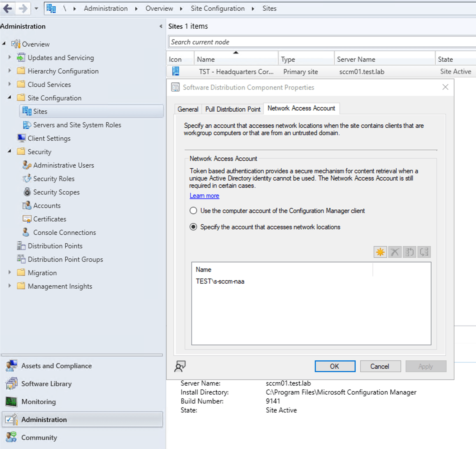Click OK in the properties dialog
Screen dimensions: 476x449
click(335, 366)
